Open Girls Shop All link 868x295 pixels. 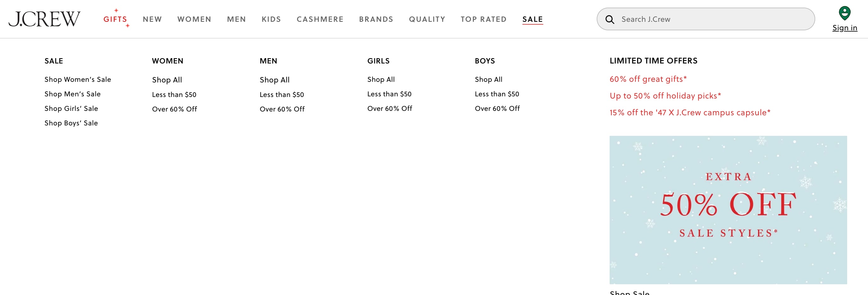[x=381, y=80]
